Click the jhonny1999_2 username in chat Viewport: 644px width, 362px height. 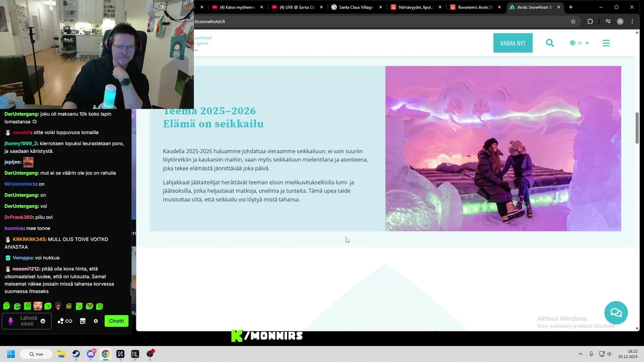point(20,143)
